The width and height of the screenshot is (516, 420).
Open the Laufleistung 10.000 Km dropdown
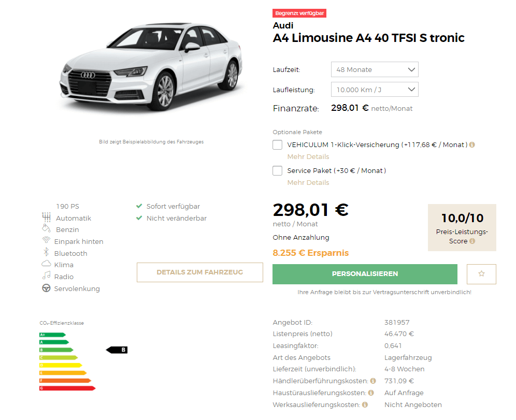375,90
